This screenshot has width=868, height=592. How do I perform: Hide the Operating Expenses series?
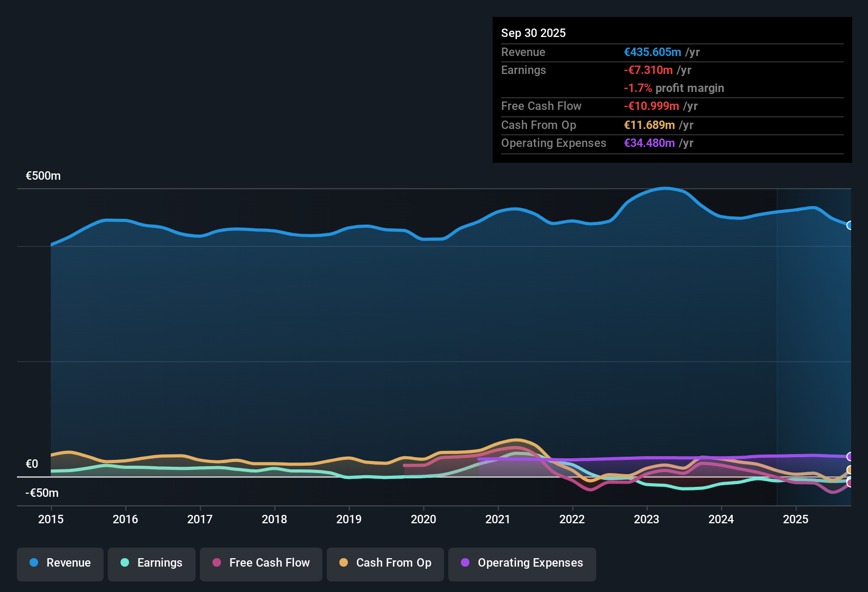click(x=522, y=563)
